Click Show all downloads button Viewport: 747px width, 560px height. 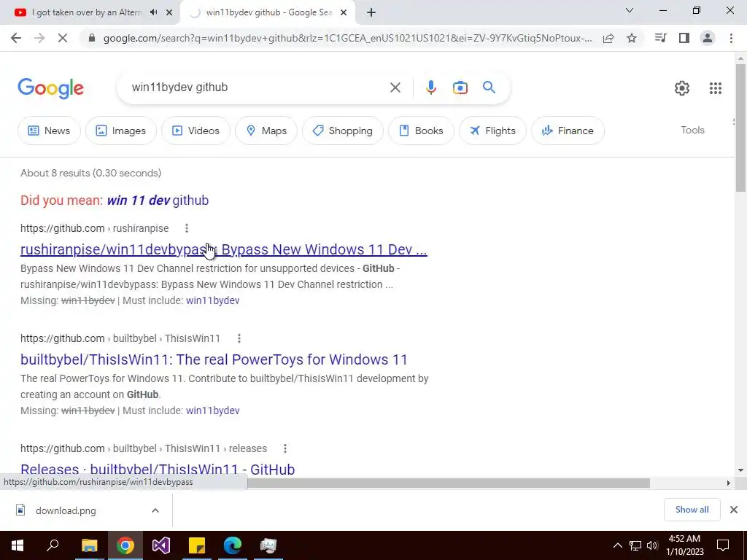tap(692, 510)
